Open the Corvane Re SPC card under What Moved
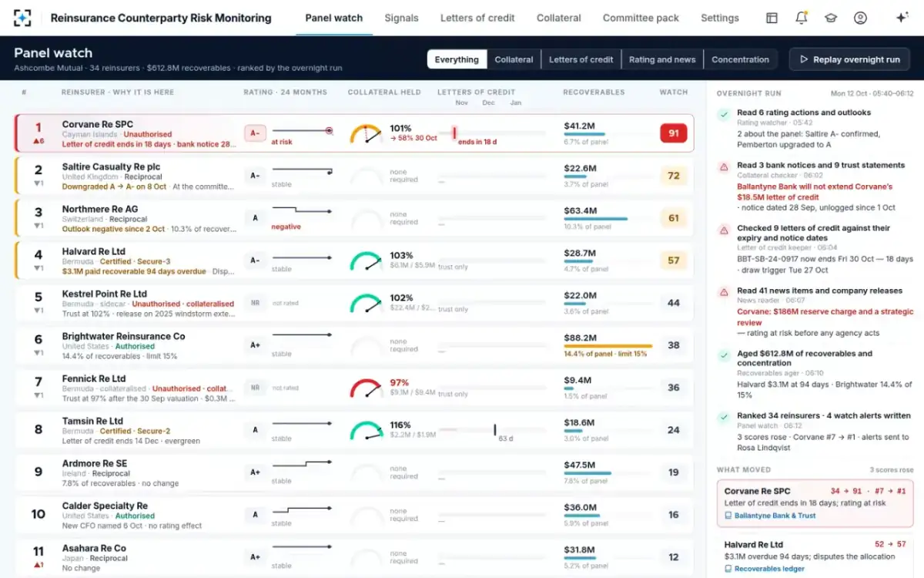The width and height of the screenshot is (924, 578). pos(815,502)
